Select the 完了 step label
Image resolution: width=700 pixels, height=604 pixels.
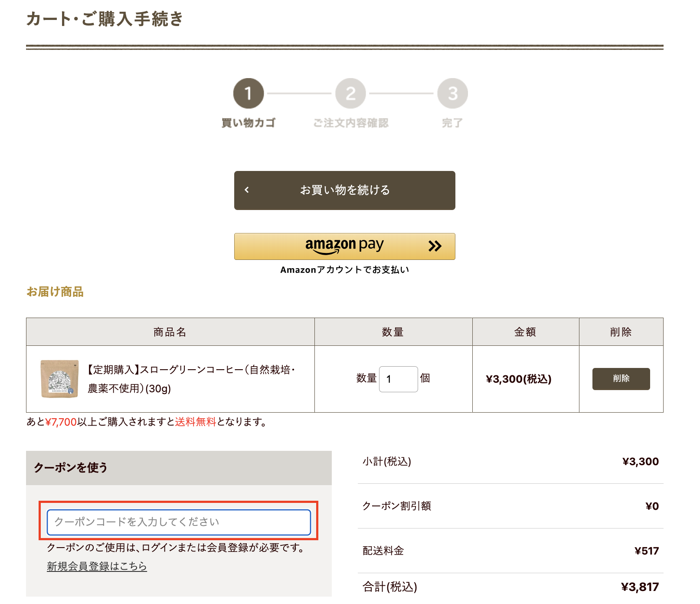click(x=452, y=123)
